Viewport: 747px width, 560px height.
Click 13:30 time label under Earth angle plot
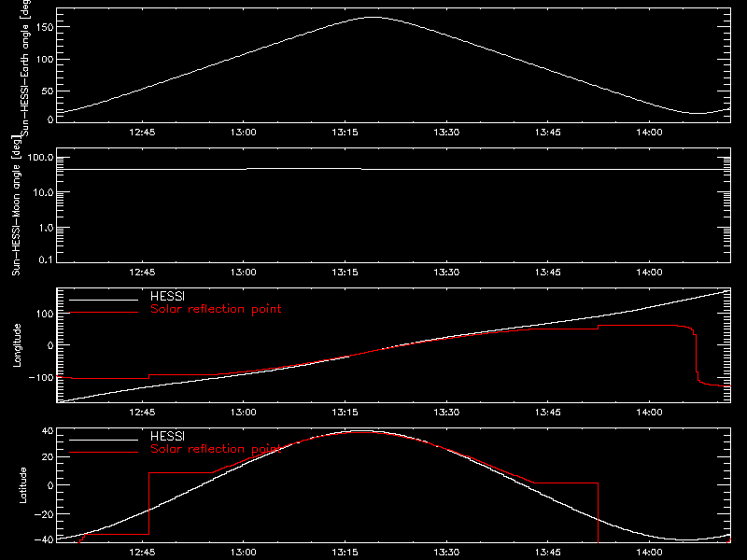(446, 133)
